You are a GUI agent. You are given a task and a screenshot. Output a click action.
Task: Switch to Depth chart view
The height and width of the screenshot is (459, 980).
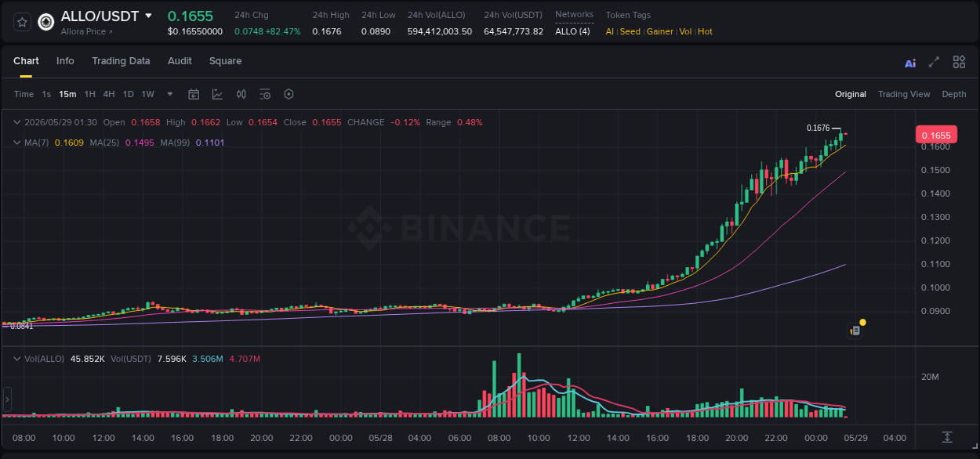click(954, 94)
